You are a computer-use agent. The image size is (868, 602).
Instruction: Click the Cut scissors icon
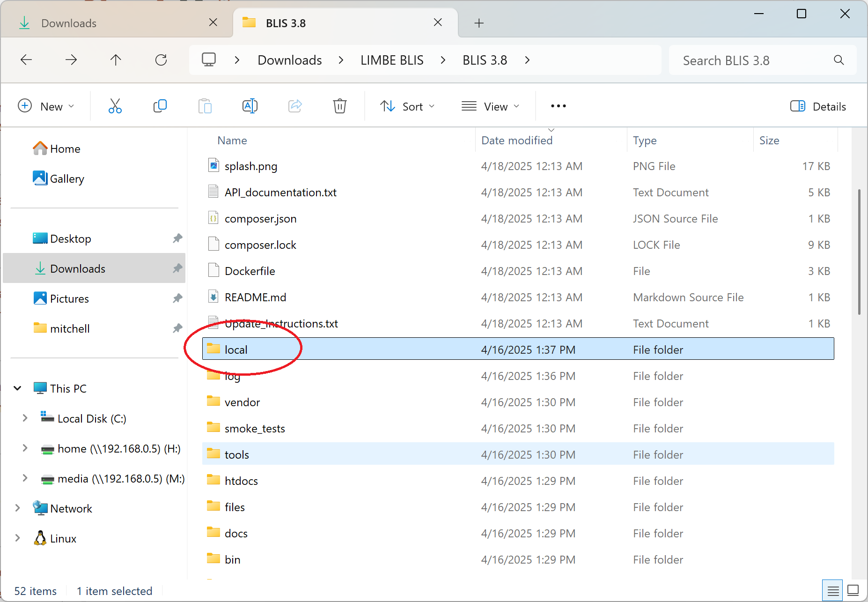pos(115,106)
